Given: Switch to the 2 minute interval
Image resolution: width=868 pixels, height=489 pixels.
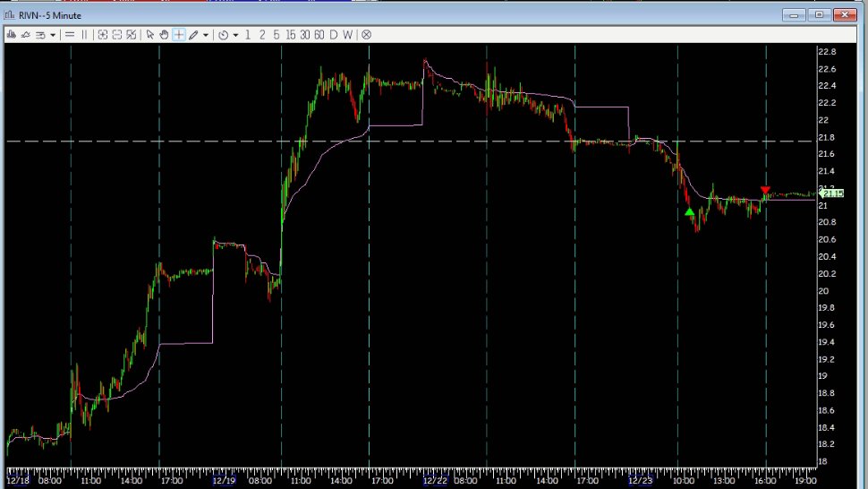Looking at the screenshot, I should click(x=262, y=35).
